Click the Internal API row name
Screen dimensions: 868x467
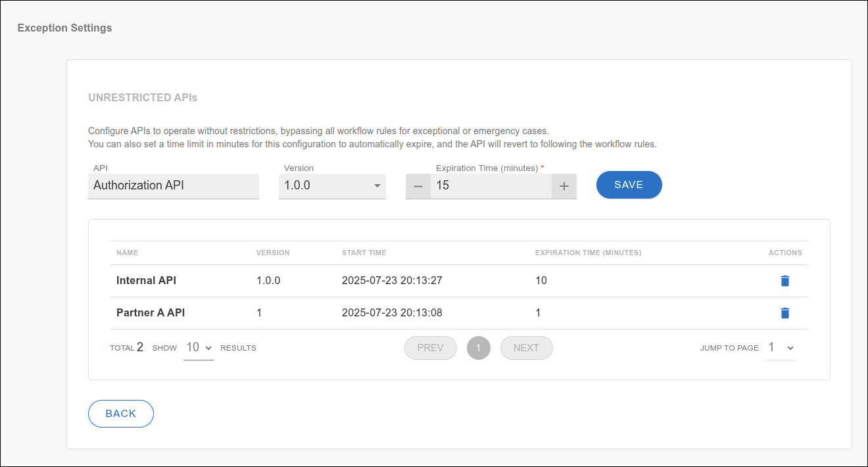pyautogui.click(x=146, y=280)
